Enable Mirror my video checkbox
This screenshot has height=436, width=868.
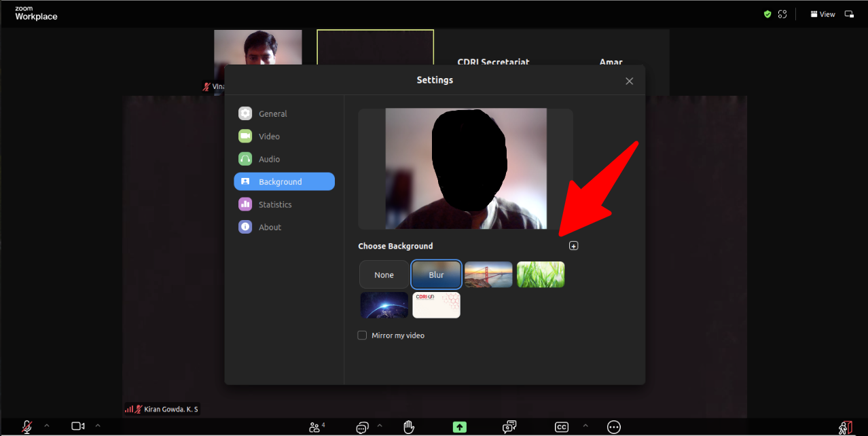362,335
